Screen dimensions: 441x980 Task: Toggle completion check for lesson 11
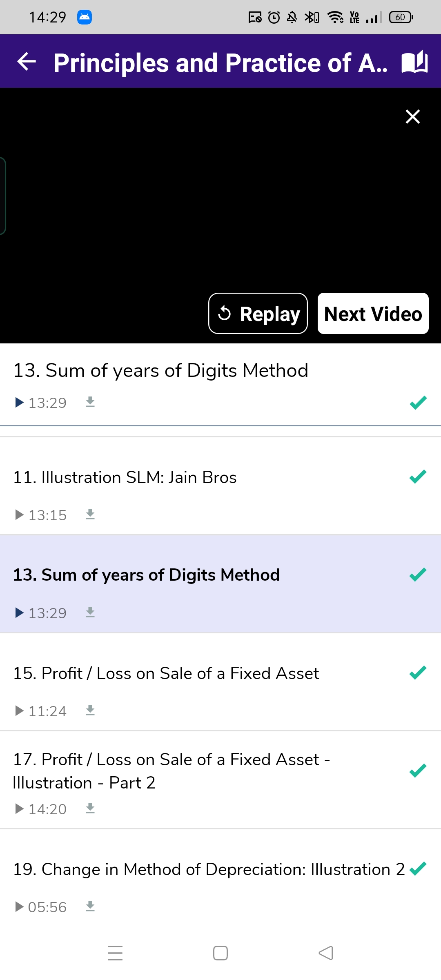tap(418, 477)
